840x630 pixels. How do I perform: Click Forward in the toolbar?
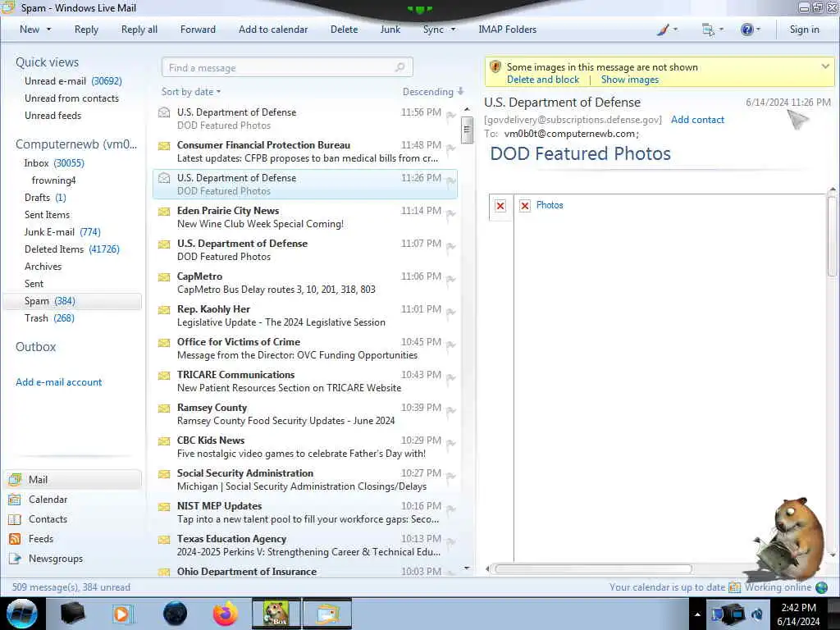198,30
